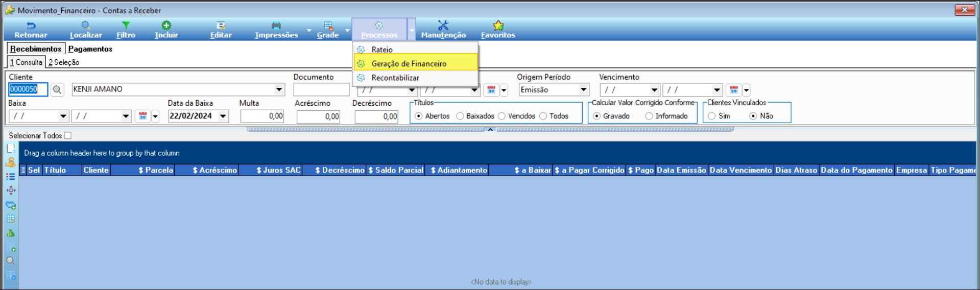Select the Abertos radio button
The width and height of the screenshot is (980, 290).
[419, 116]
